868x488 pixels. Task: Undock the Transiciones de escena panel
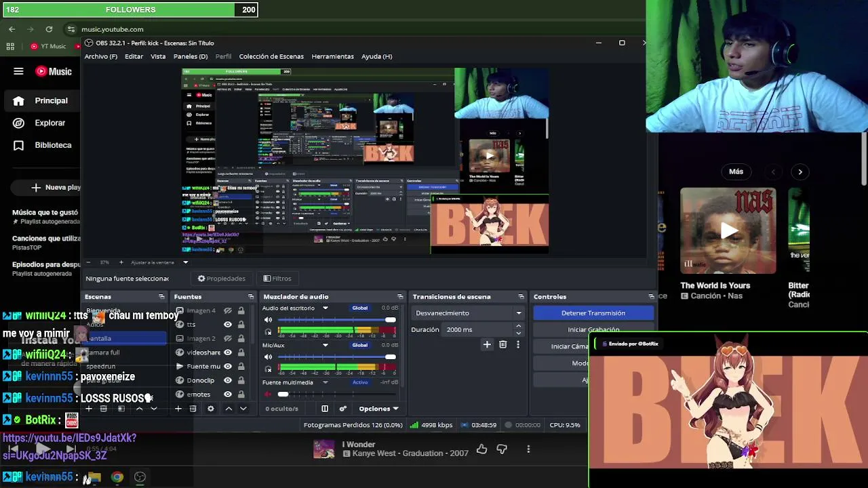521,297
